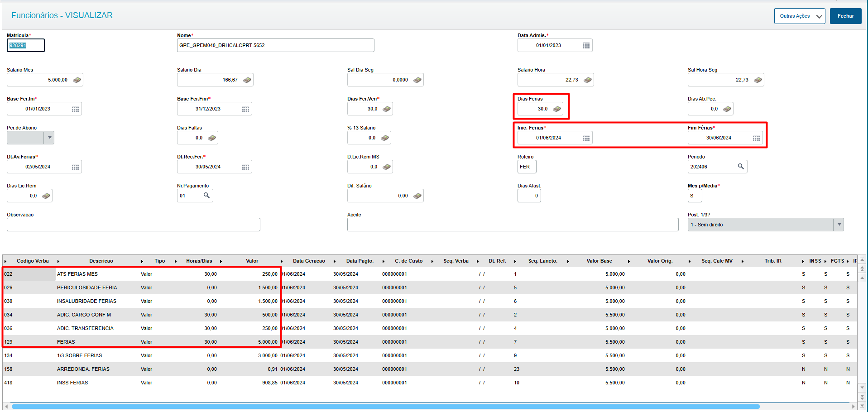Expand the Per.de Abono dropdown
The width and height of the screenshot is (868, 412).
pyautogui.click(x=49, y=138)
